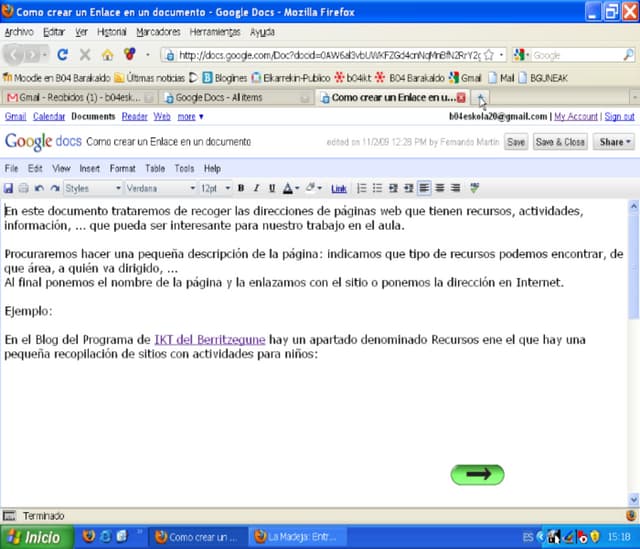Click the Google Docs save disk icon
This screenshot has height=549, width=640.
(x=8, y=188)
